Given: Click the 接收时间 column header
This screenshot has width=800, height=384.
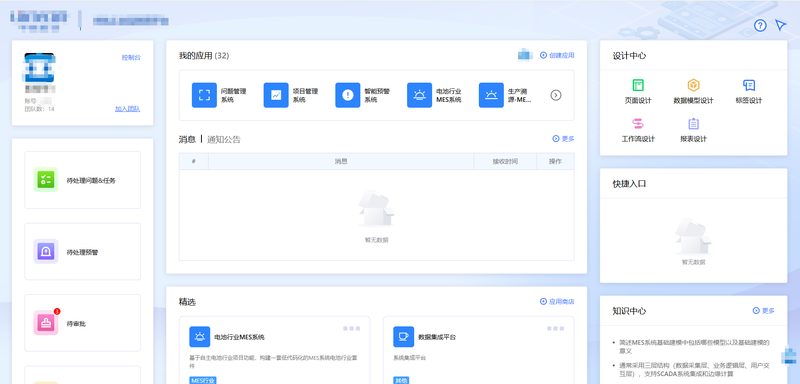Looking at the screenshot, I should coord(505,161).
